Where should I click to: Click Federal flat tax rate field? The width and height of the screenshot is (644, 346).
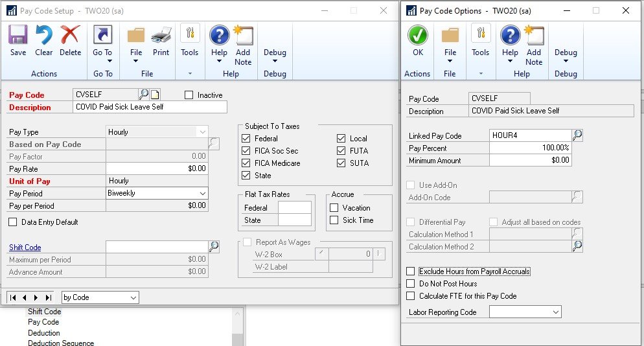tap(295, 207)
